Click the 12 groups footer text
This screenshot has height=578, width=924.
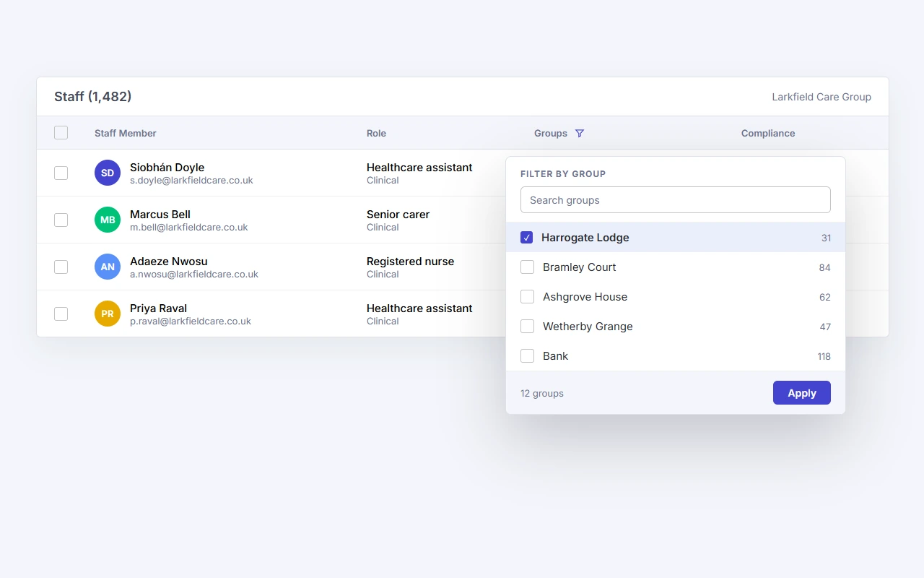click(542, 393)
